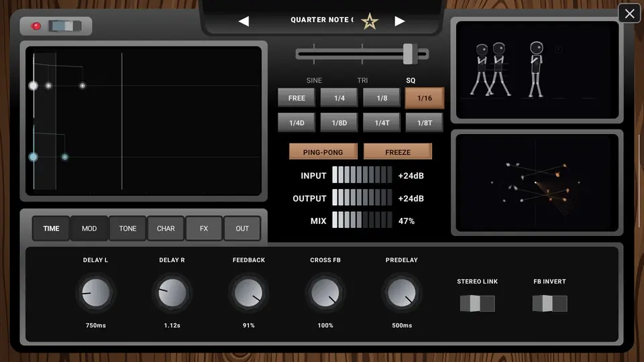This screenshot has width=644, height=362.
Task: Enable Ping-Pong mode
Action: (323, 152)
